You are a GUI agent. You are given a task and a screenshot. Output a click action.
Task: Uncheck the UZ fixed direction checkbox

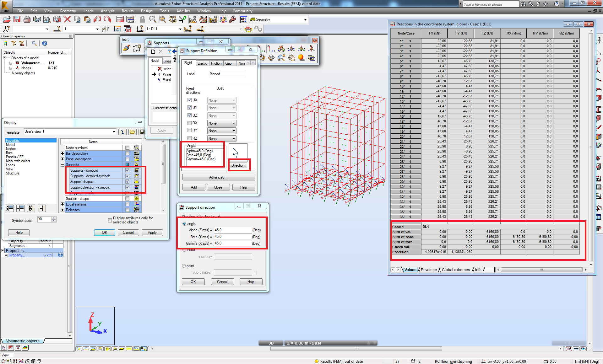[x=190, y=115]
